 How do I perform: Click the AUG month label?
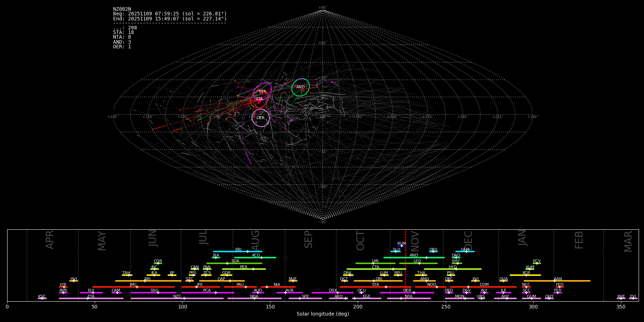(255, 240)
